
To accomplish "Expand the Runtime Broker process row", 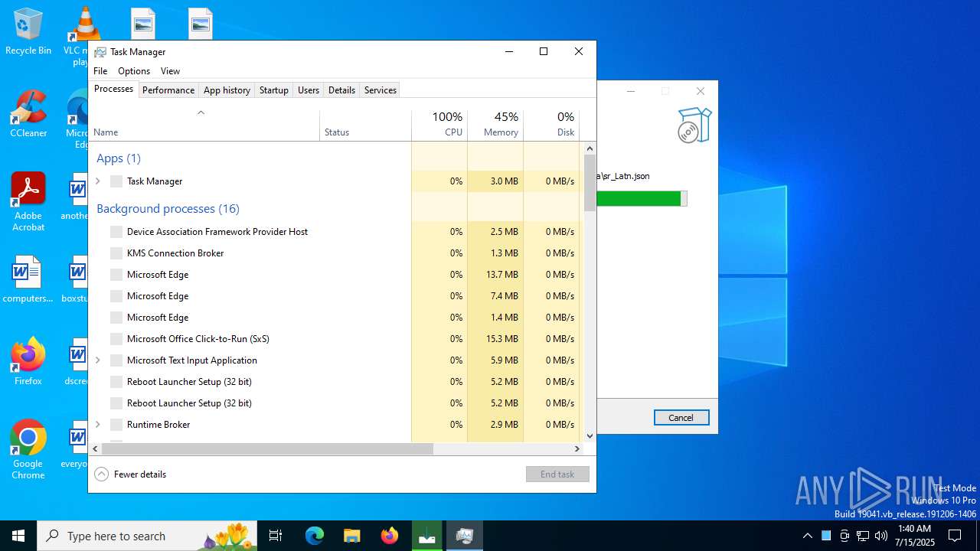I will point(97,425).
